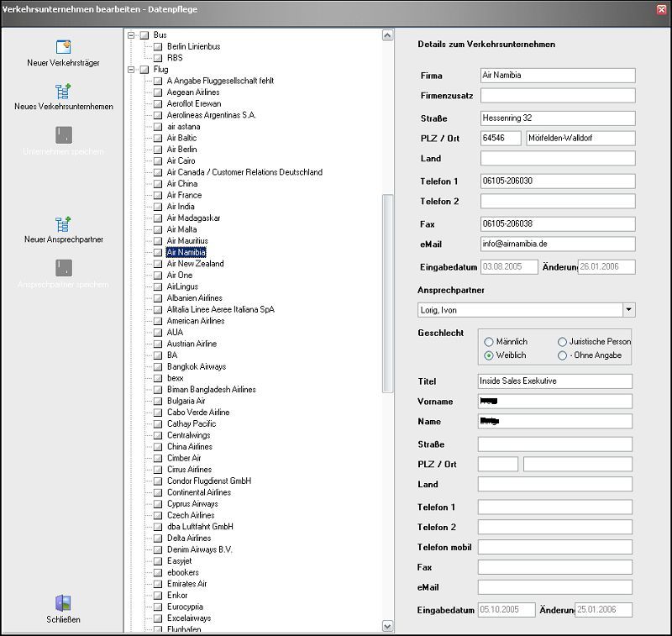Click the tree icon beside RBS

[158, 58]
